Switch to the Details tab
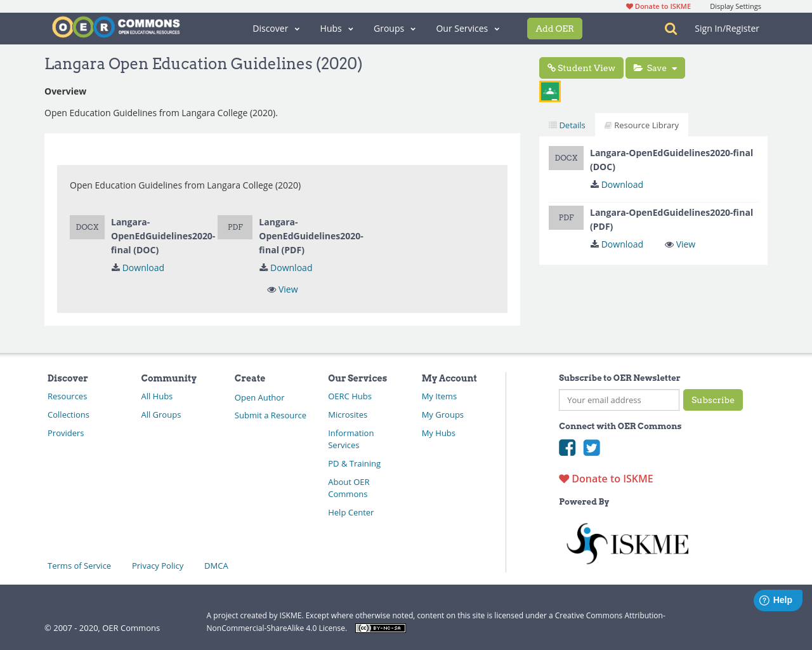This screenshot has height=650, width=812. coord(567,125)
